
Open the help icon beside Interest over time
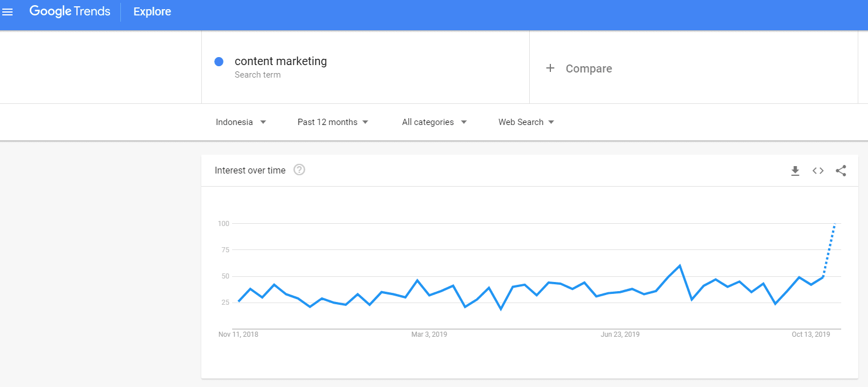click(x=299, y=170)
